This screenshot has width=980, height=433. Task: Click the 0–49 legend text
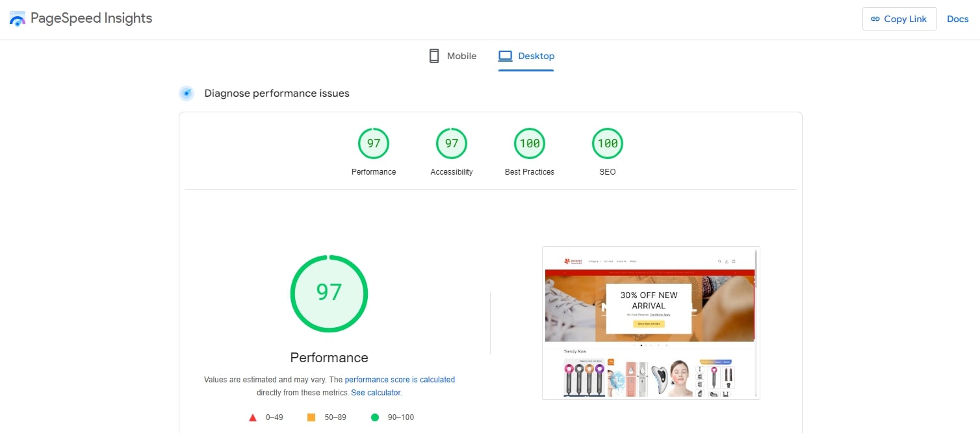(x=274, y=417)
